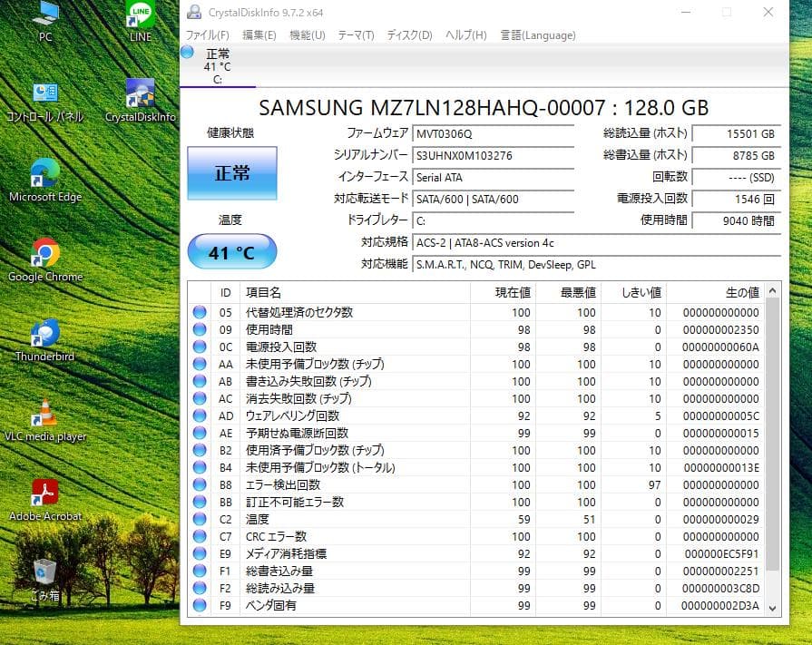Click the status circle for attribute AA
812x645 pixels.
[x=200, y=364]
